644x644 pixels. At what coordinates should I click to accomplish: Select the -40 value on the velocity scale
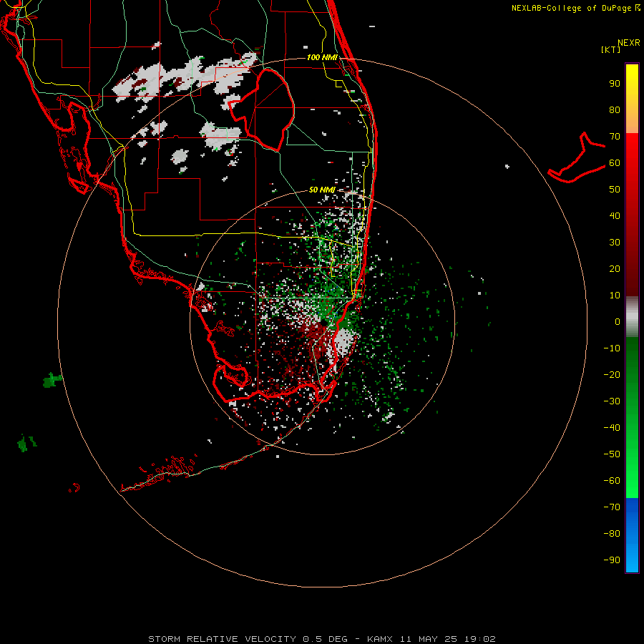pos(612,428)
